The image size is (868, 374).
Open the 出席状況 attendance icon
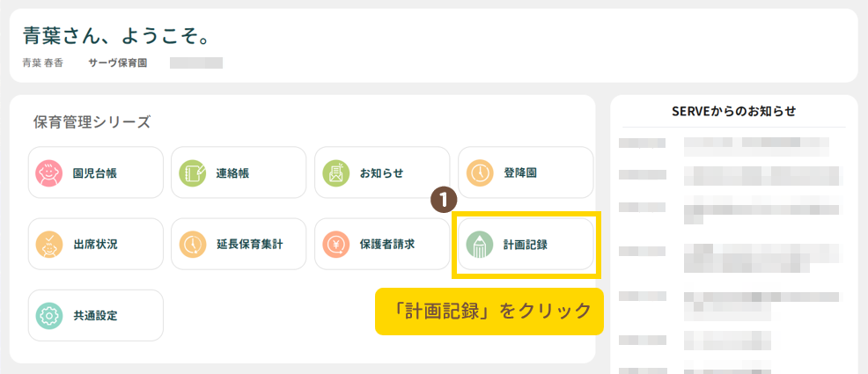(49, 244)
